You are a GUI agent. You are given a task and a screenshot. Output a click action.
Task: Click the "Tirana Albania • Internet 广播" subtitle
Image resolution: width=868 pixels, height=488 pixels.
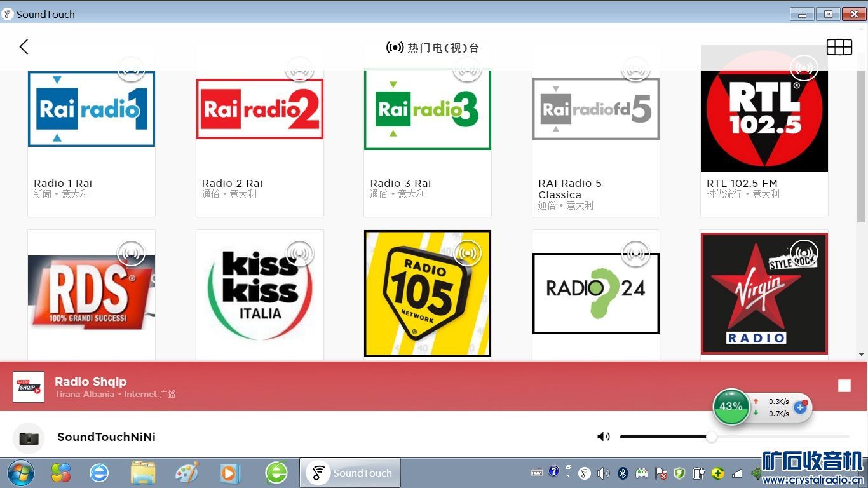pos(115,394)
